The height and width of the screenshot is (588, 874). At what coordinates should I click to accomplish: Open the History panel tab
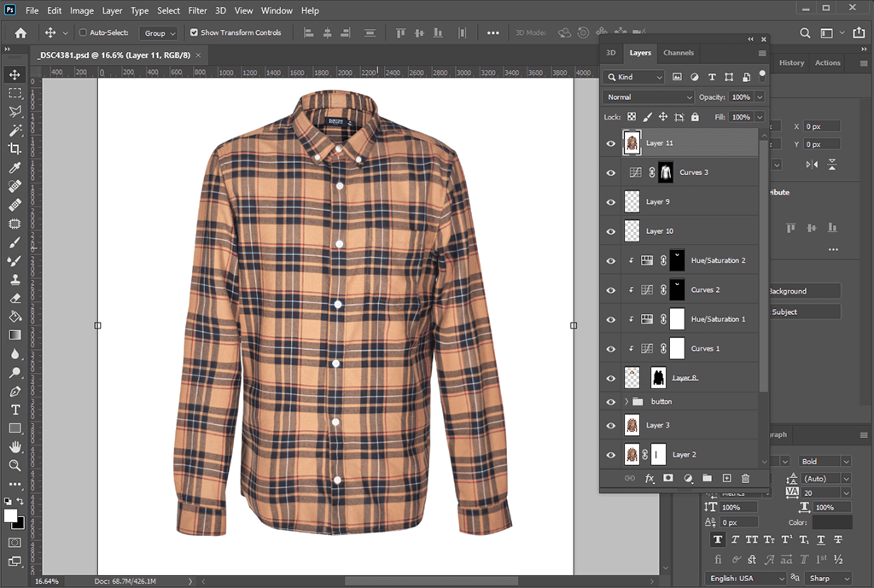[x=791, y=63]
